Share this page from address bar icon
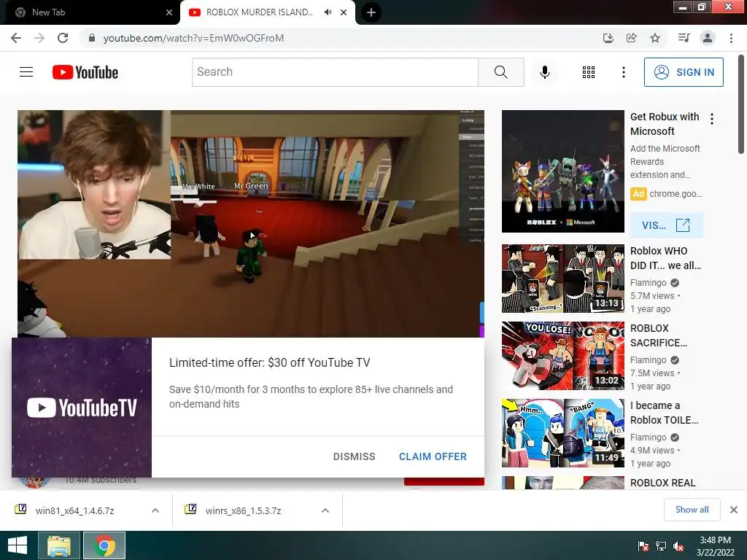Viewport: 747px width, 560px height. [632, 38]
